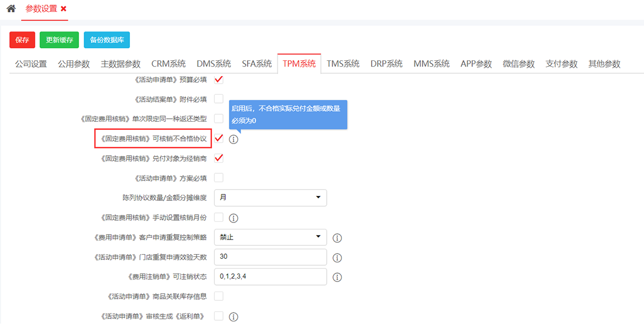This screenshot has height=329, width=644.
Task: Click info icon beside 可注销状态 field
Action: pos(337,277)
